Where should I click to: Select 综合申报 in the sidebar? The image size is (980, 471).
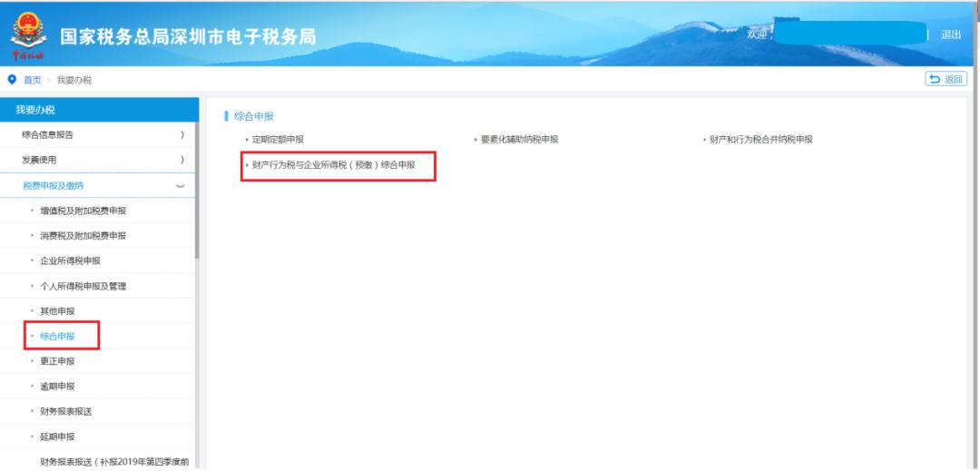58,336
